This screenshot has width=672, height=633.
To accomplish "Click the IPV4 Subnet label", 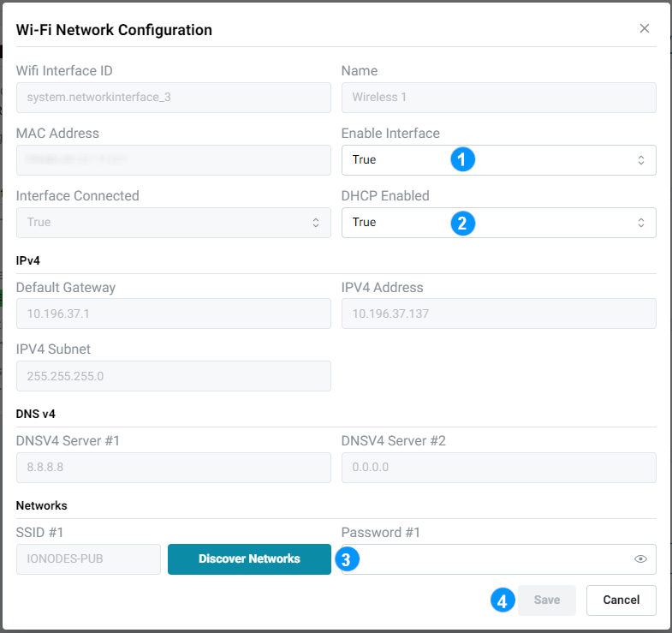I will tap(53, 349).
